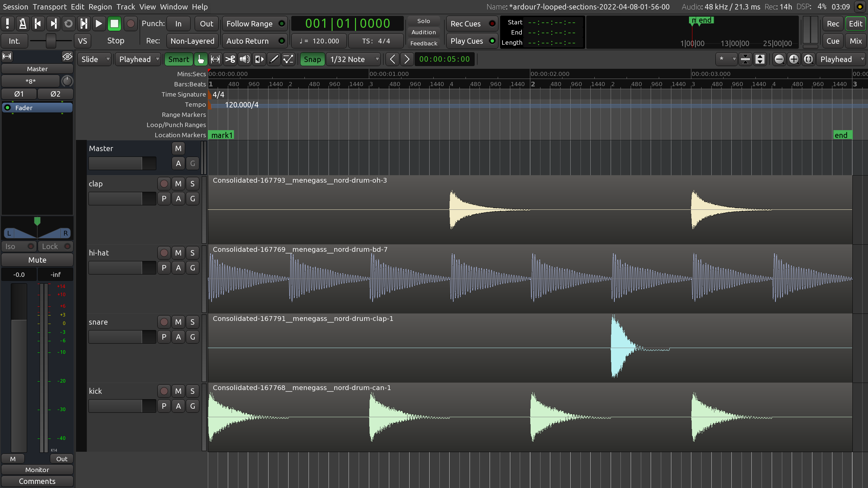Toggle Snap on or off
Image resolution: width=868 pixels, height=488 pixels.
312,59
